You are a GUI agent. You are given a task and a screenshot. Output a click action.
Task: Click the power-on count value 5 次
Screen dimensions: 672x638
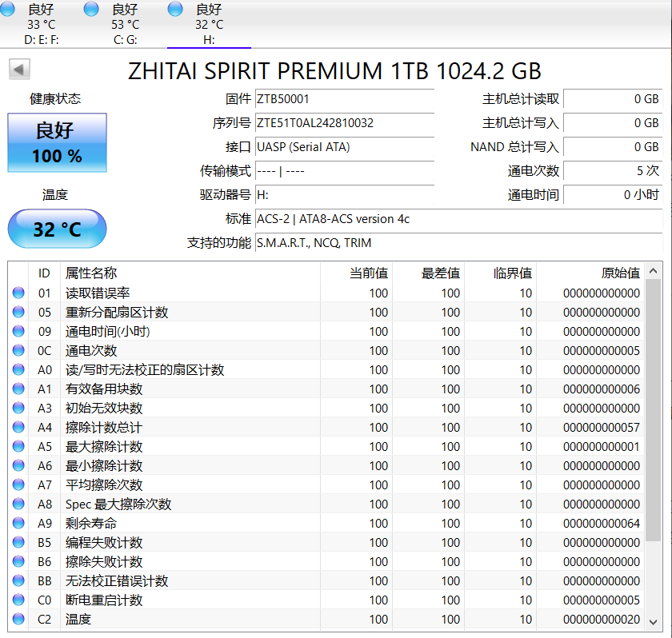coord(613,171)
